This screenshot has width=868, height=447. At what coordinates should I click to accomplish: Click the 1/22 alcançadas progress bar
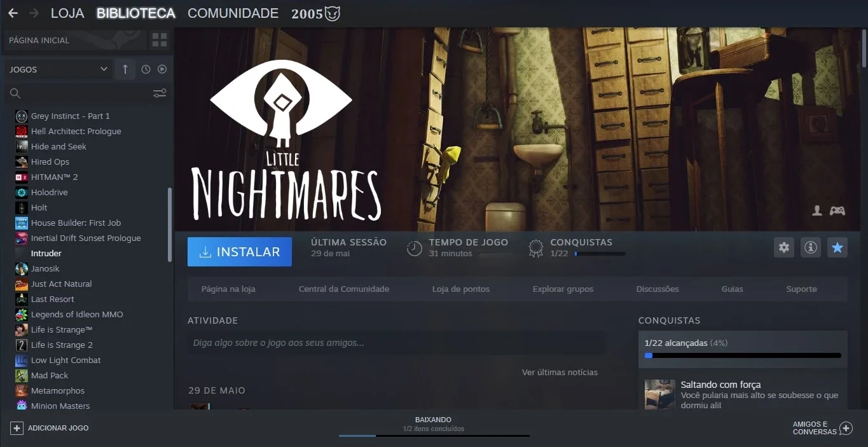(743, 355)
